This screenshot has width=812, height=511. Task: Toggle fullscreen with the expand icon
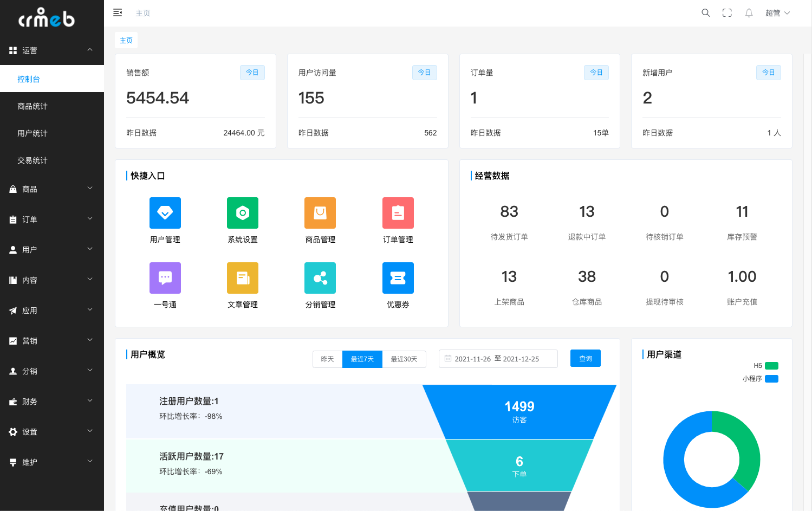[727, 12]
